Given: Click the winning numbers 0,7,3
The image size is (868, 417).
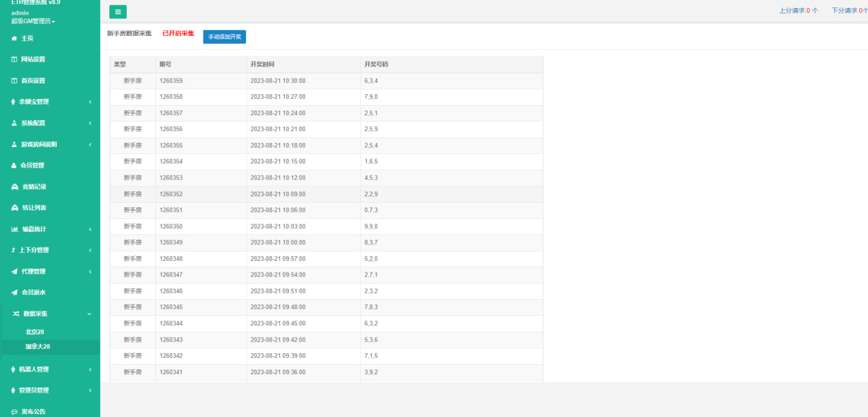Looking at the screenshot, I should tap(371, 210).
